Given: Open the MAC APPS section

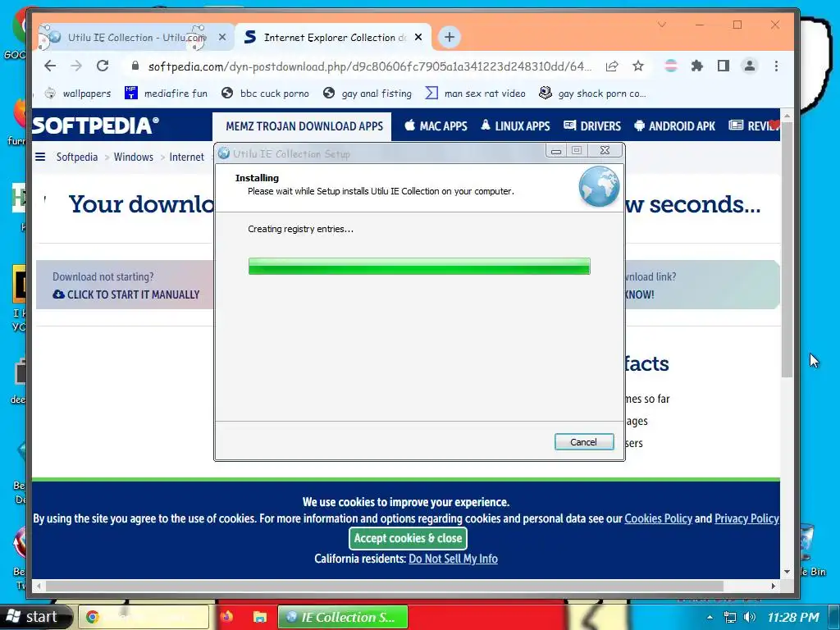Looking at the screenshot, I should [436, 126].
